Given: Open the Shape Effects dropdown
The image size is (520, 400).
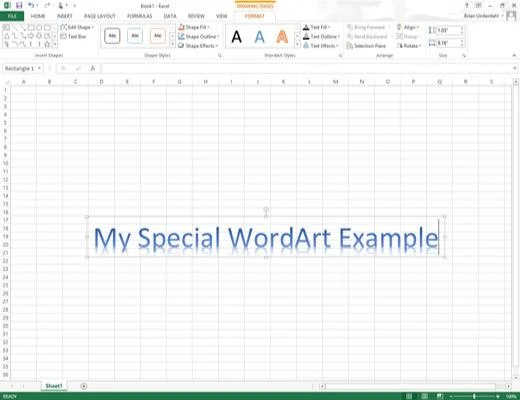Looking at the screenshot, I should coord(198,46).
